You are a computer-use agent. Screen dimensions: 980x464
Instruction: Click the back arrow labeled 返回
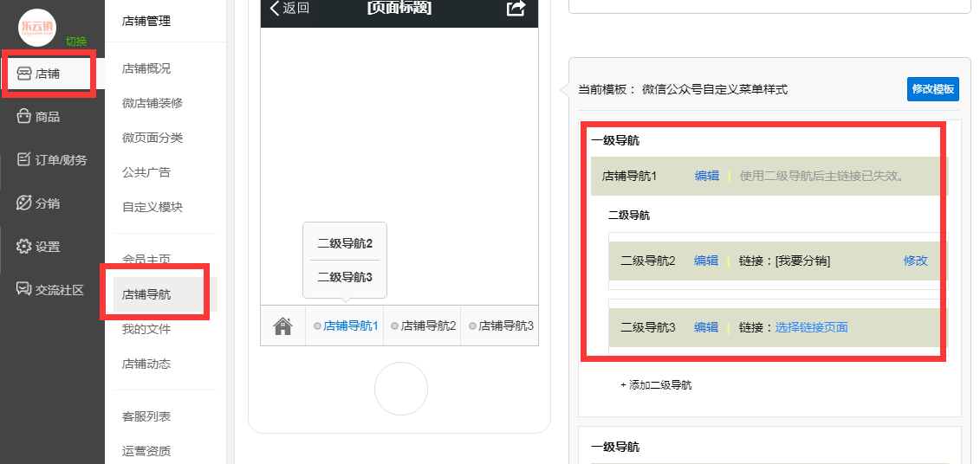click(289, 9)
